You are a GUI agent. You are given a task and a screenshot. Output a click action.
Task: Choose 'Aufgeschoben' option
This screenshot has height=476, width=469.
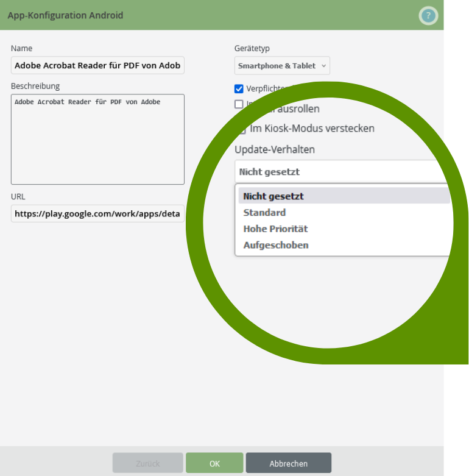click(x=344, y=245)
